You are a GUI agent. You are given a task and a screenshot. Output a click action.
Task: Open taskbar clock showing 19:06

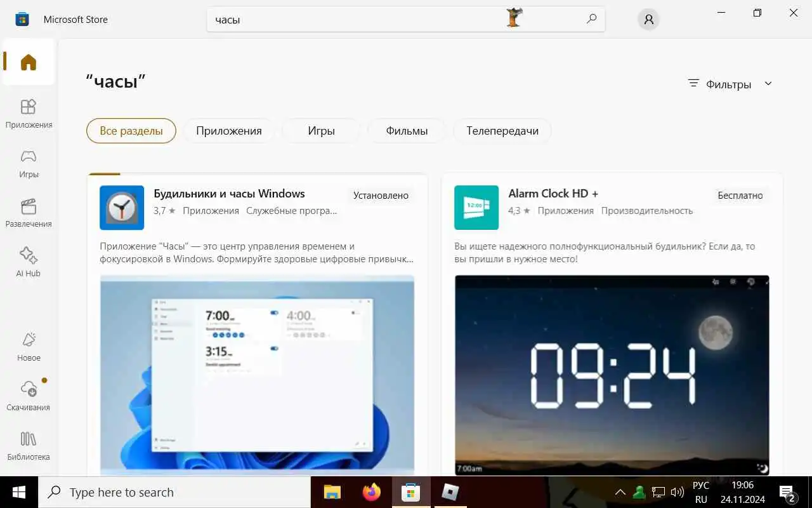[x=742, y=492]
